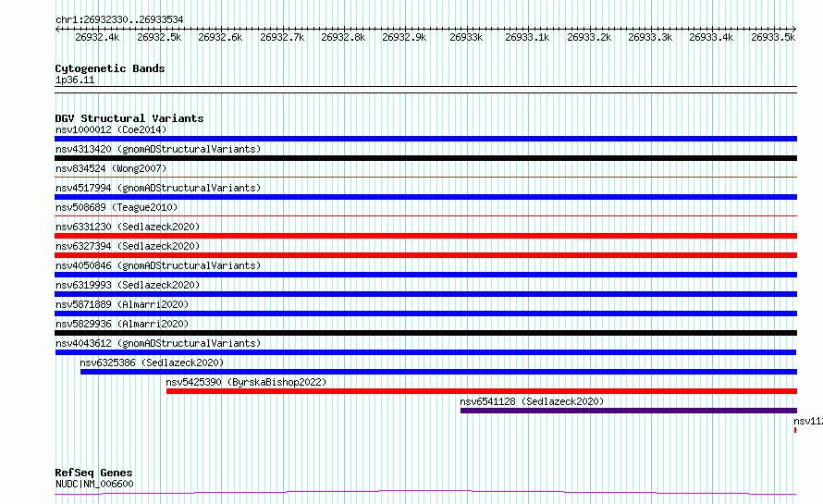Open the nsv4313420 (gnomADStructuralVariants) label
The image size is (823, 504).
[158, 149]
